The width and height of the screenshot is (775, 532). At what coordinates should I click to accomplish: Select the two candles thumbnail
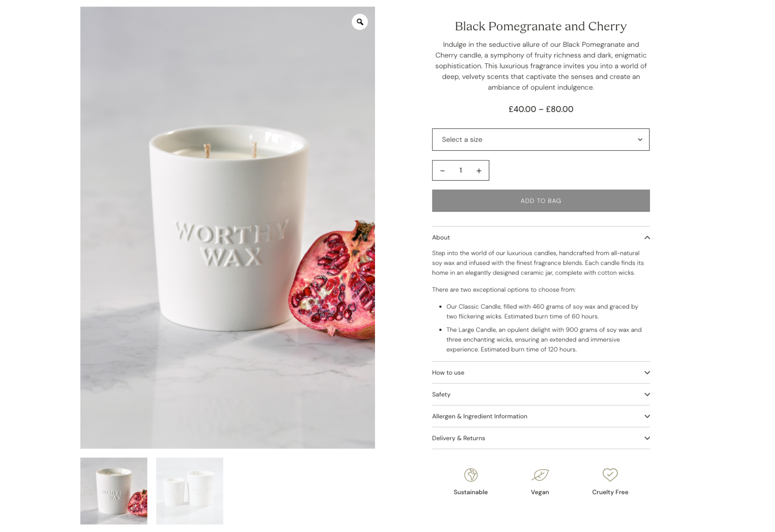[x=189, y=491]
